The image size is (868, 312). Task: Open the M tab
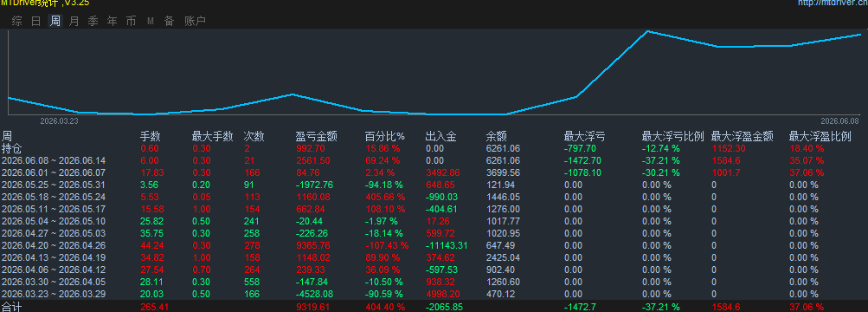point(151,22)
